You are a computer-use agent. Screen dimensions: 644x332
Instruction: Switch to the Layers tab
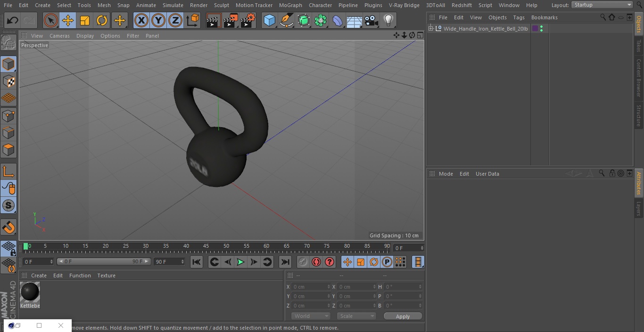[639, 208]
